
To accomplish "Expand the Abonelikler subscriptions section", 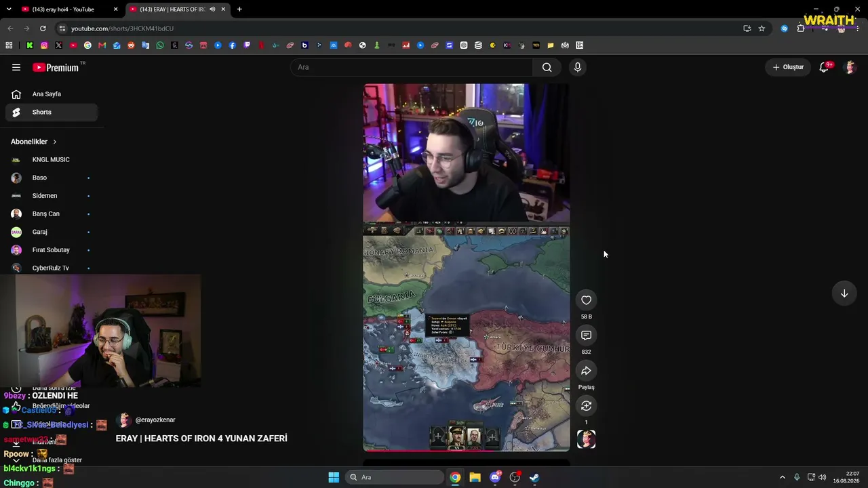I will click(x=34, y=142).
